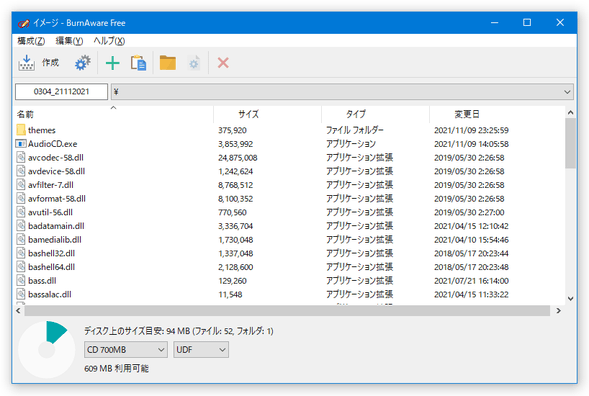Click the horizontal scrollbar left arrow

pyautogui.click(x=18, y=311)
